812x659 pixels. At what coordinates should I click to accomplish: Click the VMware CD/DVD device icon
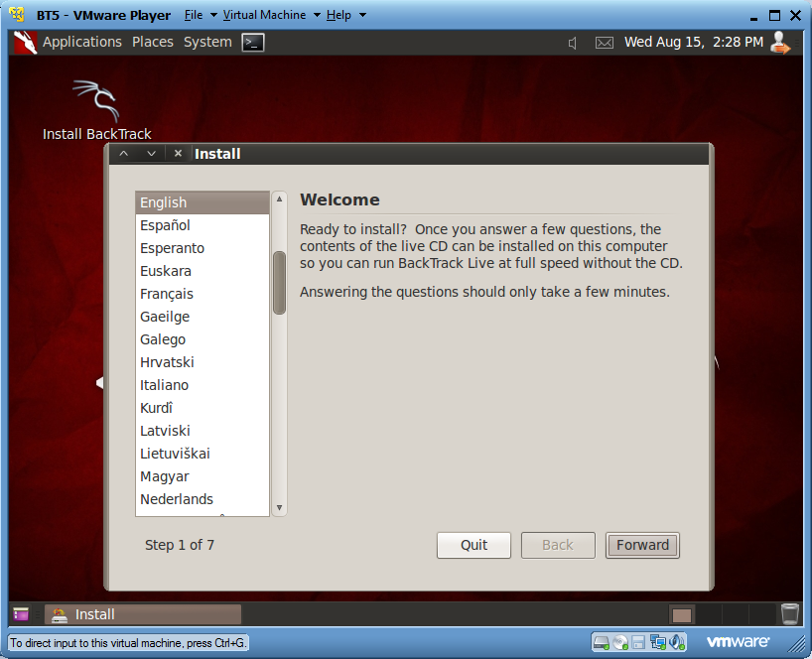pos(620,642)
